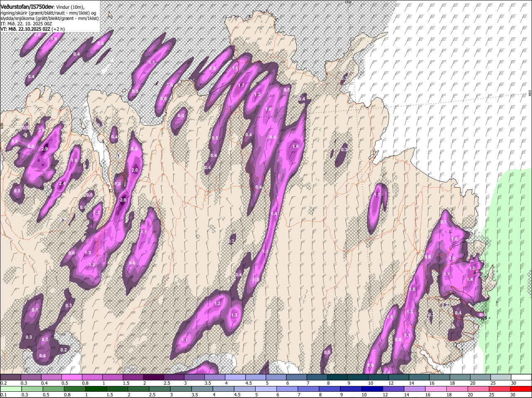Click the bottom legend swatch between 0.1 and 0.3
The width and height of the screenshot is (532, 398).
pyautogui.click(x=11, y=389)
